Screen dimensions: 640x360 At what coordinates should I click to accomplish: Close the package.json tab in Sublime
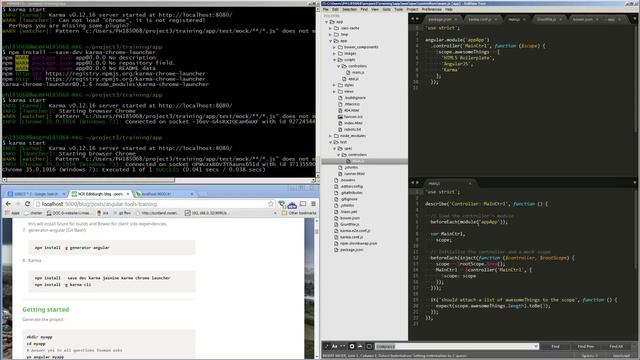(456, 19)
